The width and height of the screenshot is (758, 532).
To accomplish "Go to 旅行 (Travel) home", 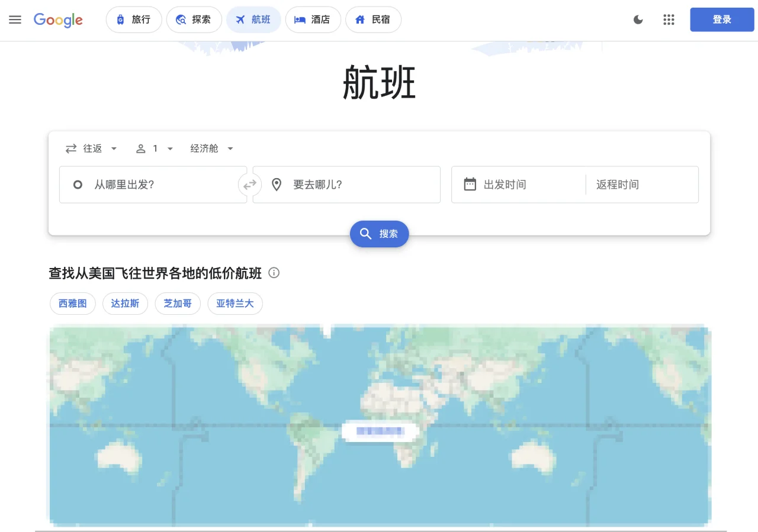I will [134, 19].
